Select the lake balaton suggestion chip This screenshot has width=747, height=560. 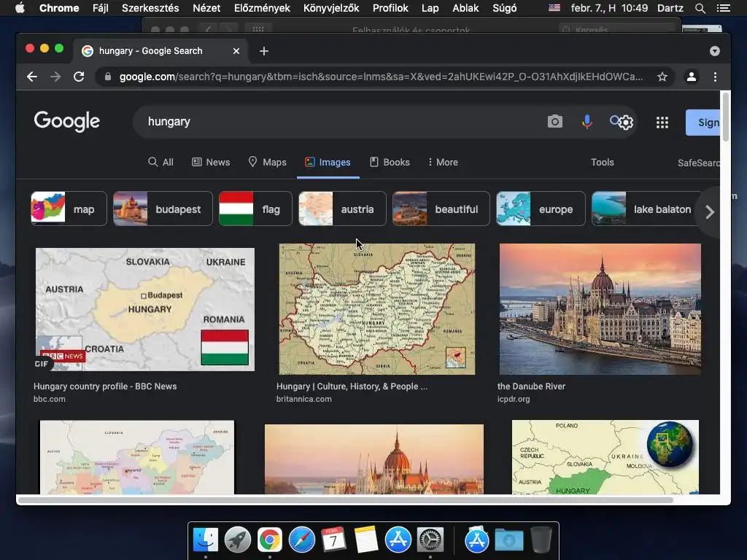coord(646,209)
